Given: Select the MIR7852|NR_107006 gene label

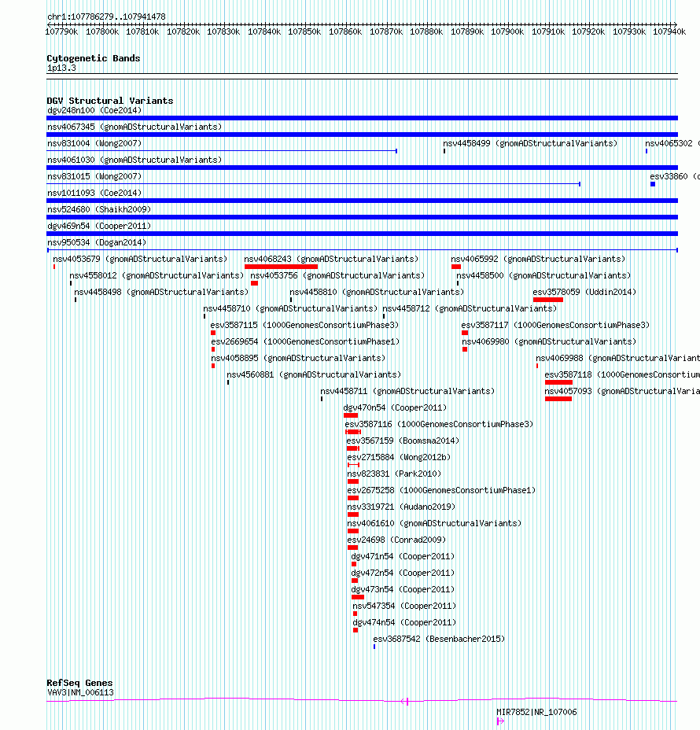Looking at the screenshot, I should point(536,713).
